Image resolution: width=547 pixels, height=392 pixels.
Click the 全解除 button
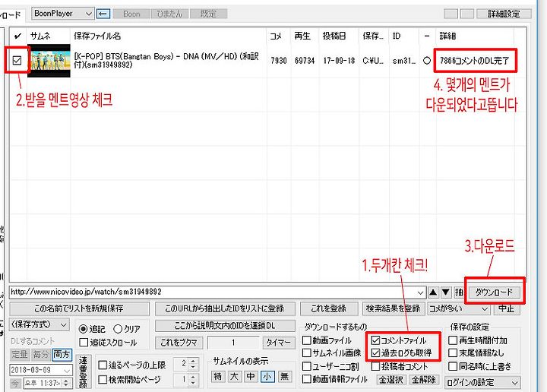(424, 379)
